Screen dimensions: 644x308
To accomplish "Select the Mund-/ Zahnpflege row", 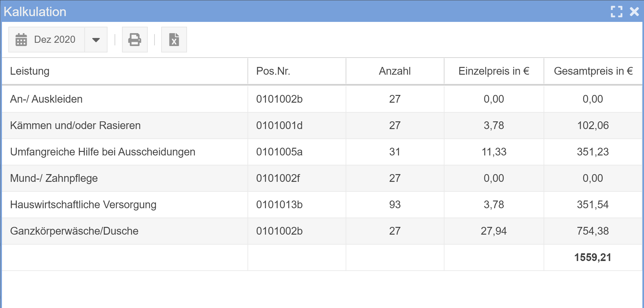I will pyautogui.click(x=54, y=178).
